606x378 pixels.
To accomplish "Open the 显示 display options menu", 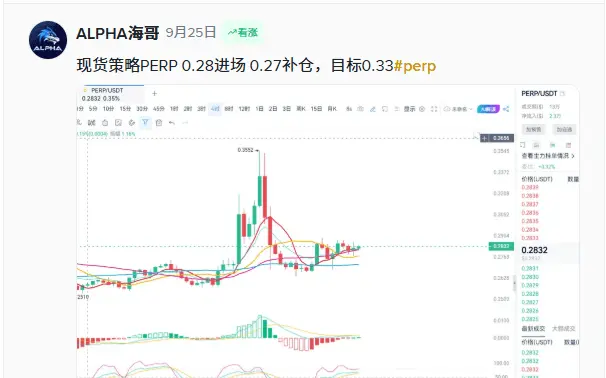I will (x=409, y=109).
